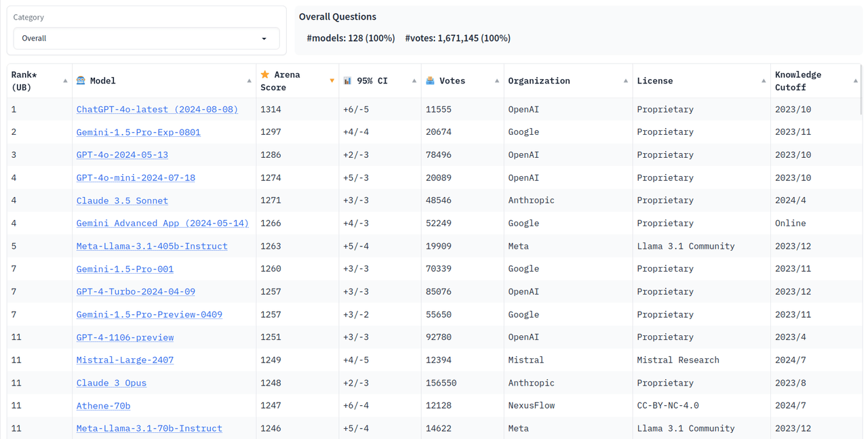Select the vote count 92780

pyautogui.click(x=439, y=337)
